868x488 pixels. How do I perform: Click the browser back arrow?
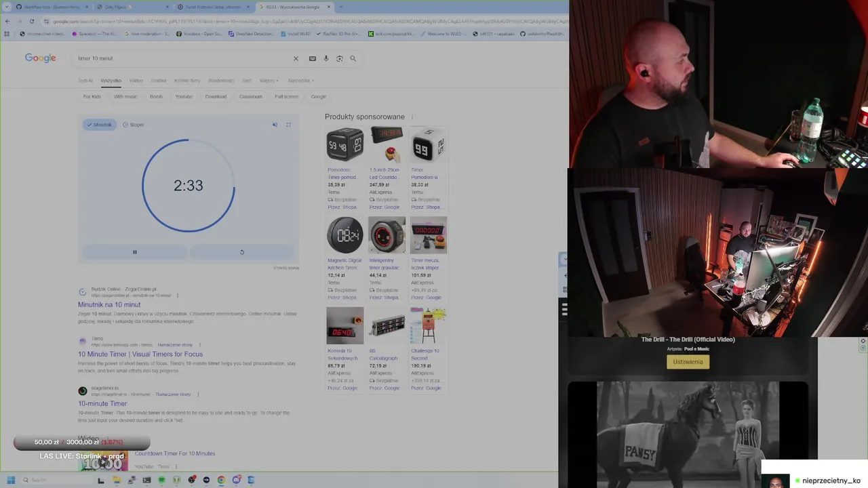(x=7, y=22)
